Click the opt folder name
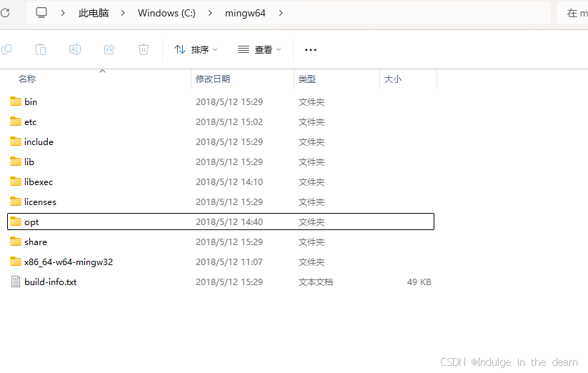Screen dimensions: 588x373 click(31, 222)
